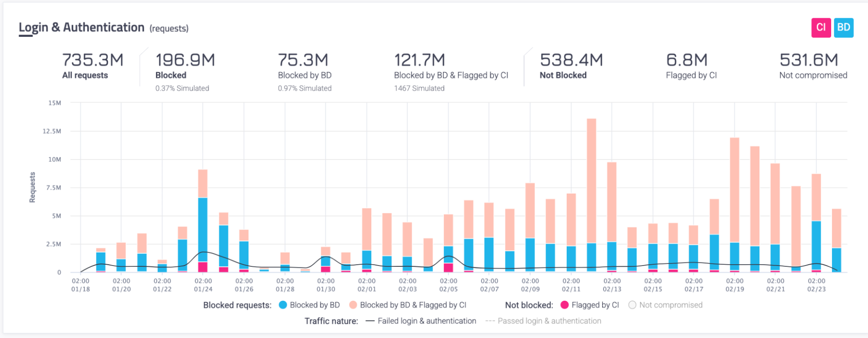The width and height of the screenshot is (868, 338).
Task: Click the 0.37% Simulated text
Action: point(182,89)
